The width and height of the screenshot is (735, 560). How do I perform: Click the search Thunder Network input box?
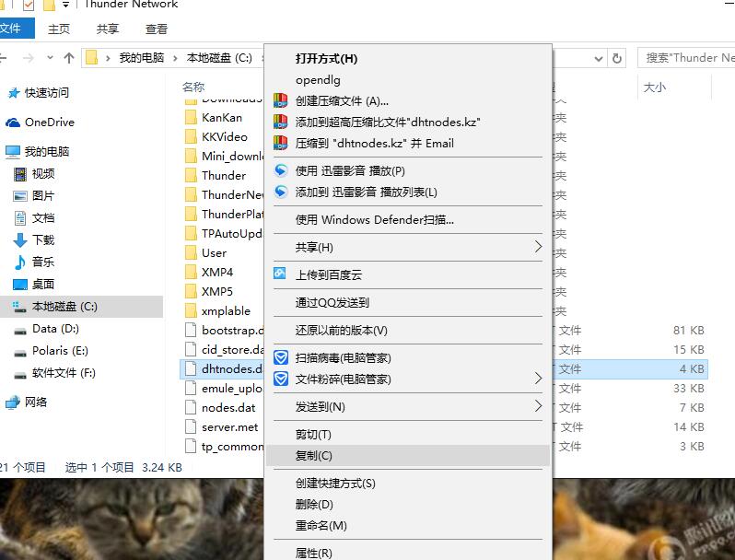(686, 58)
